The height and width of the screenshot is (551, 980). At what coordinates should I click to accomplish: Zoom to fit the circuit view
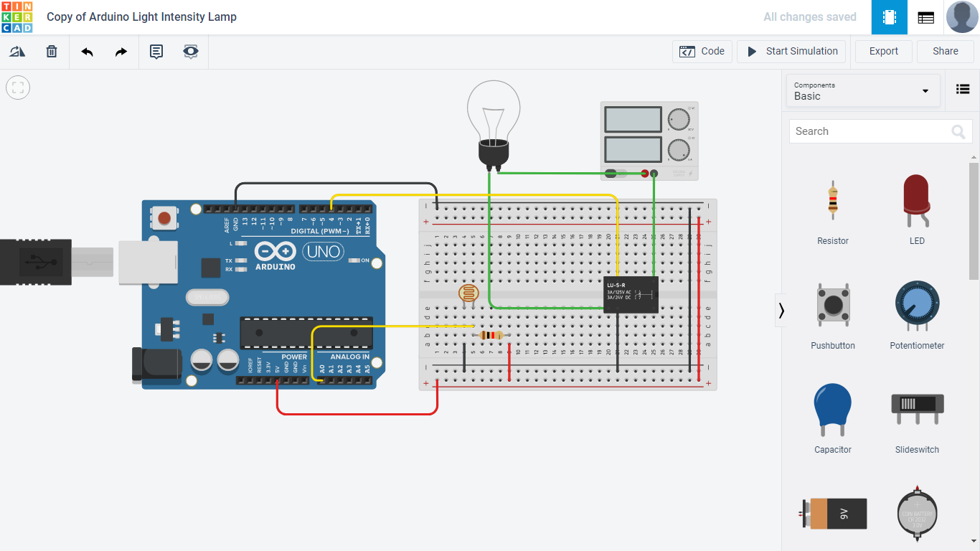(17, 88)
